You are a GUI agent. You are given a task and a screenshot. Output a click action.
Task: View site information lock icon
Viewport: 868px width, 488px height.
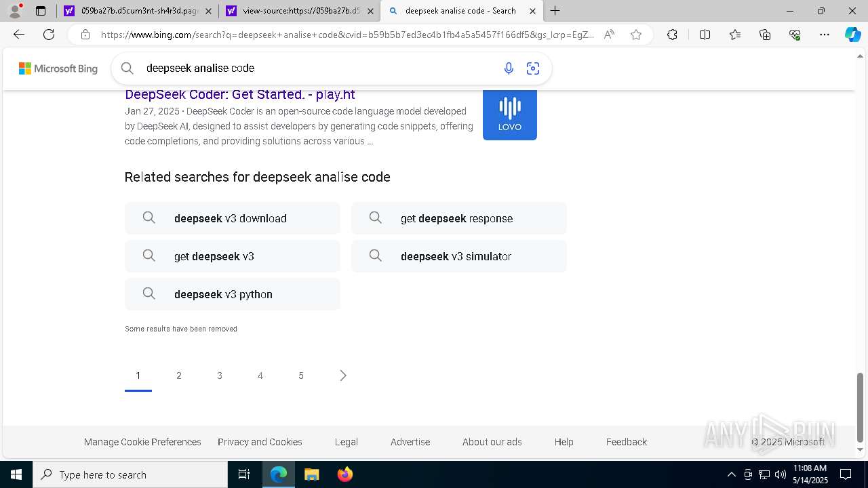click(85, 35)
